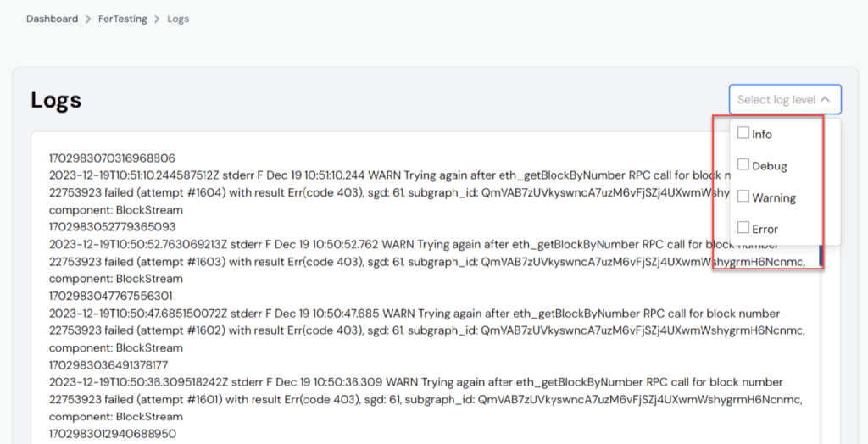Select log timestamp 1702983036491378177

pyautogui.click(x=108, y=365)
